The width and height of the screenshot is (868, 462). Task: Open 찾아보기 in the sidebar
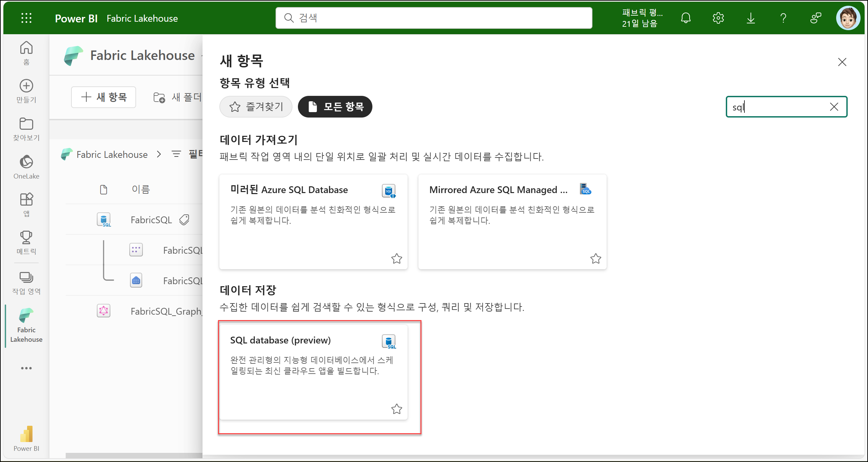point(26,129)
